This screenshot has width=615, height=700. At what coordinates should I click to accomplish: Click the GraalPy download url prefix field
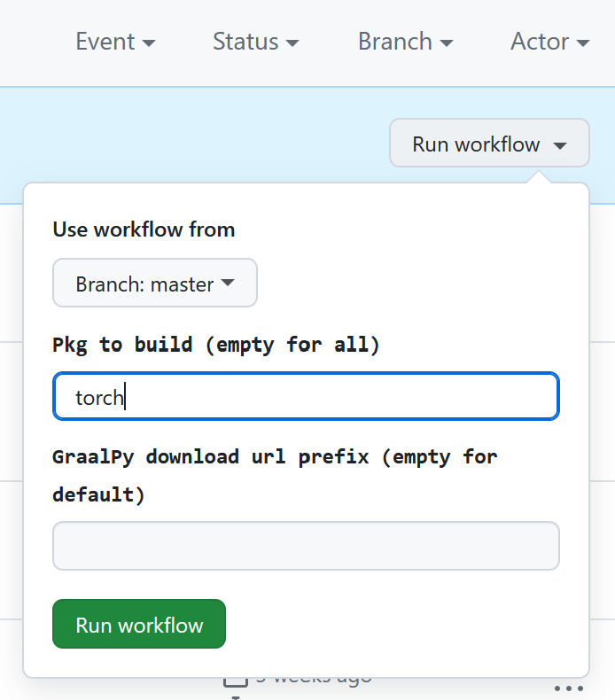[306, 546]
